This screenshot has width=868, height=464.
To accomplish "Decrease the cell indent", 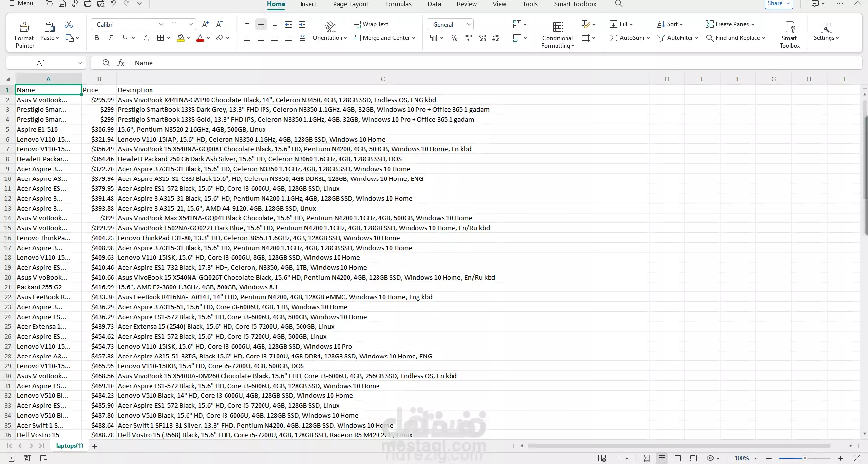I will [289, 24].
